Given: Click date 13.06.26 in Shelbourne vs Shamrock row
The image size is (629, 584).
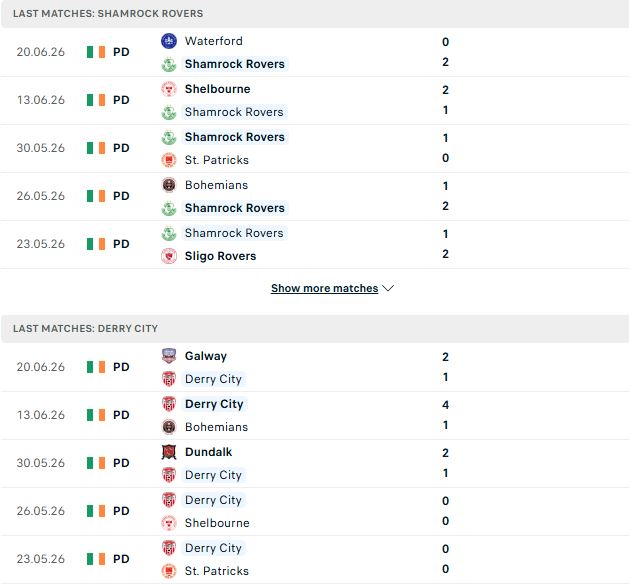Looking at the screenshot, I should (x=41, y=100).
